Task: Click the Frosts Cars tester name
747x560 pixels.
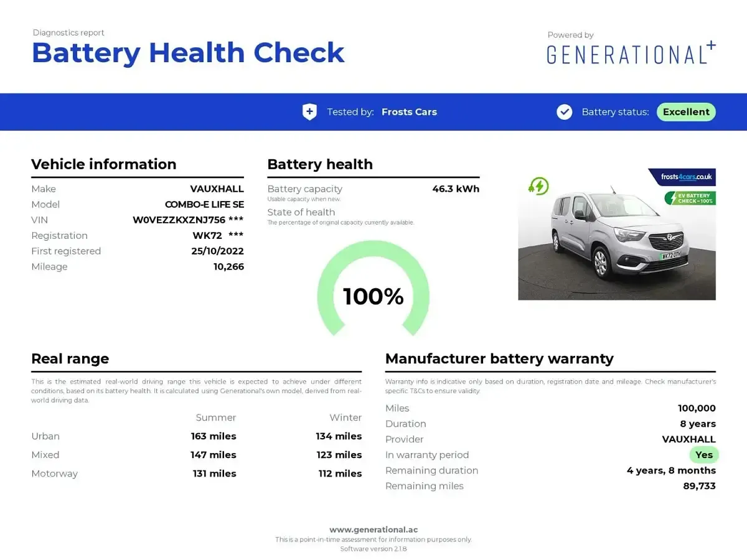Action: click(x=409, y=112)
